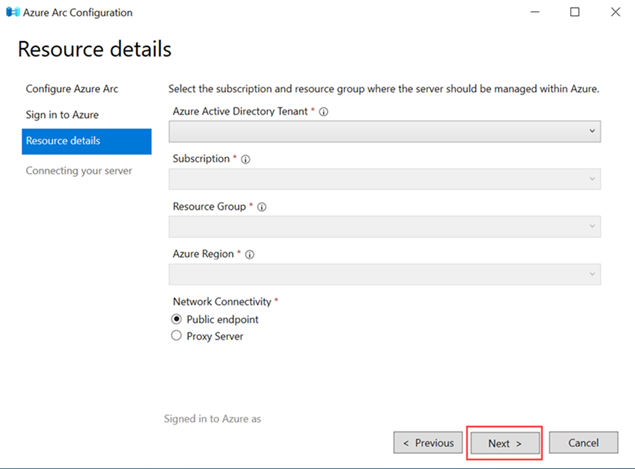Click the Azure Arc logo in title bar
The image size is (635, 469).
point(13,12)
